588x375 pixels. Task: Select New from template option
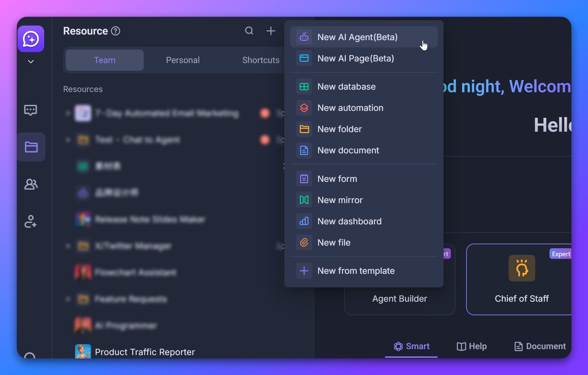click(x=356, y=271)
